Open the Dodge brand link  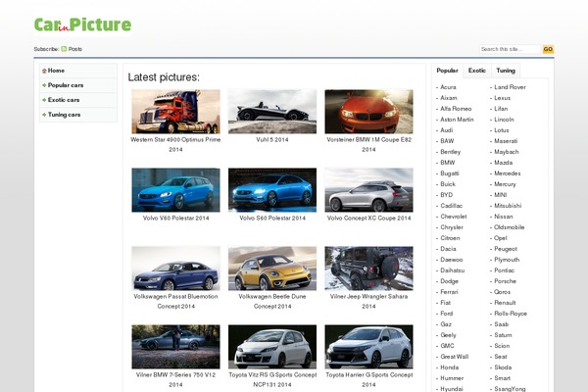tap(449, 281)
